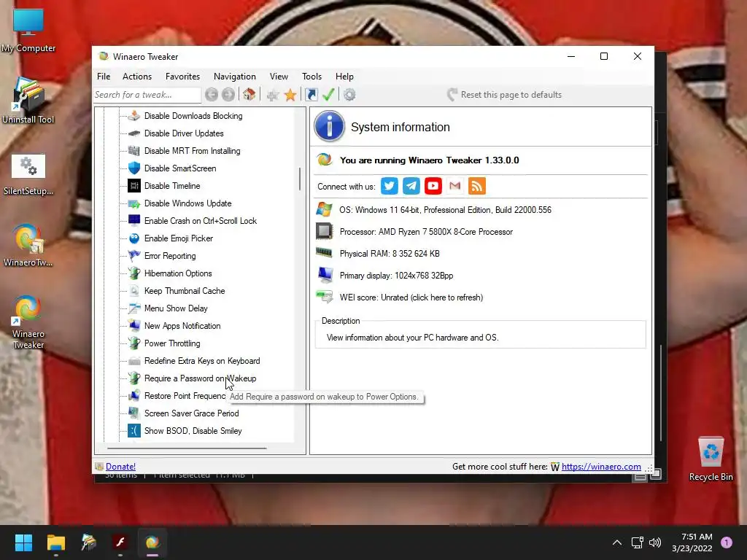Select the SilentSetup desktop icon
Image resolution: width=747 pixels, height=560 pixels.
tap(28, 174)
